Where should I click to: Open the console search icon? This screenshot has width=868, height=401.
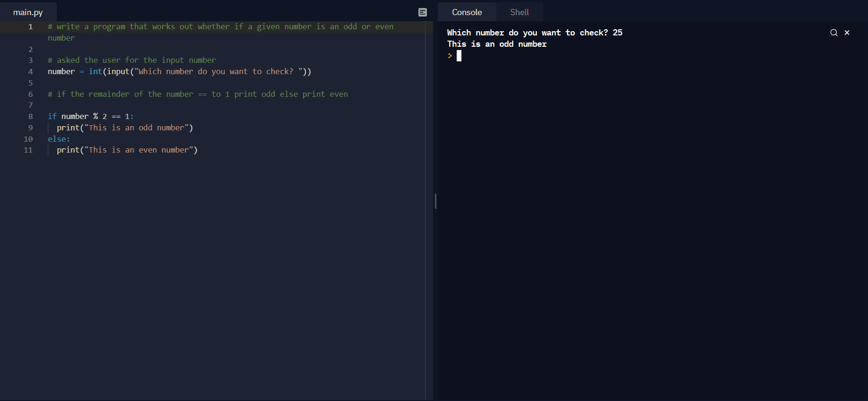coord(834,33)
